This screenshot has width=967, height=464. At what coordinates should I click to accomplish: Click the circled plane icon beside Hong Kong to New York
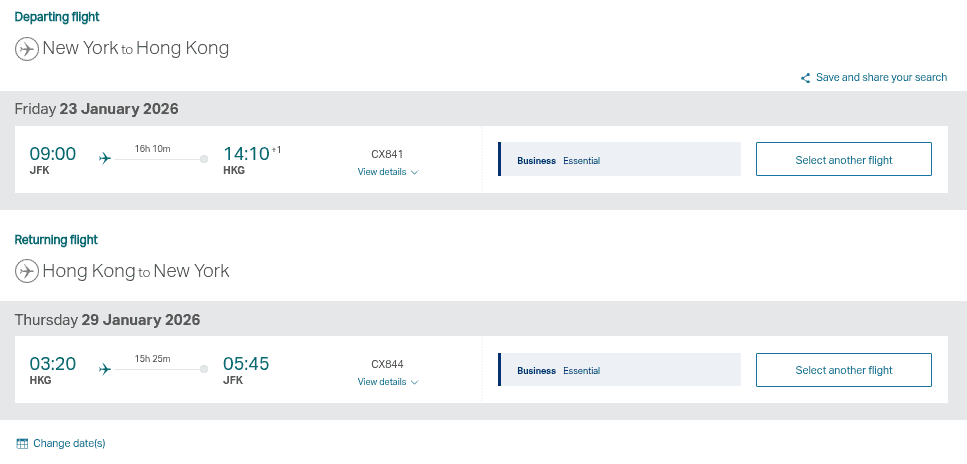27,271
